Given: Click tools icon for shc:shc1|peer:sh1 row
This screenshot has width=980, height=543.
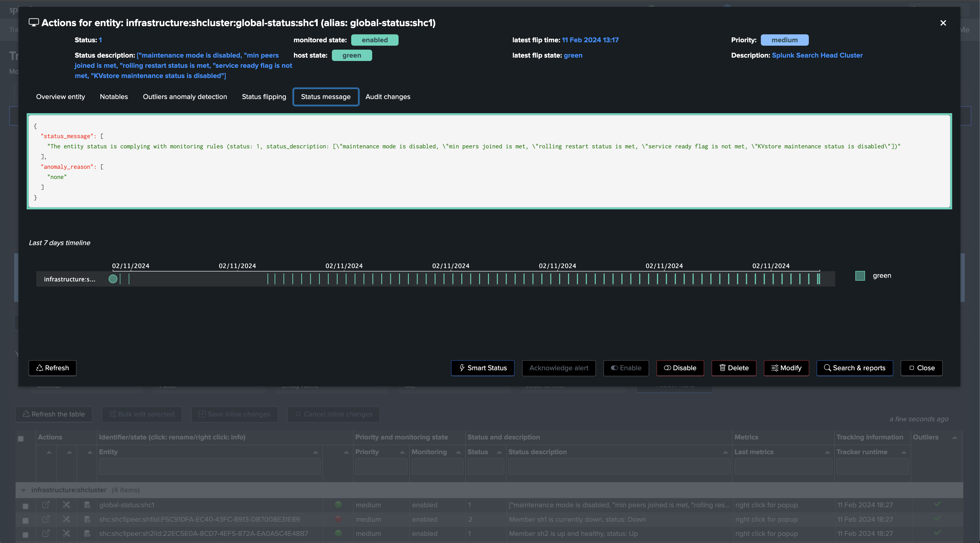Looking at the screenshot, I should [x=66, y=519].
